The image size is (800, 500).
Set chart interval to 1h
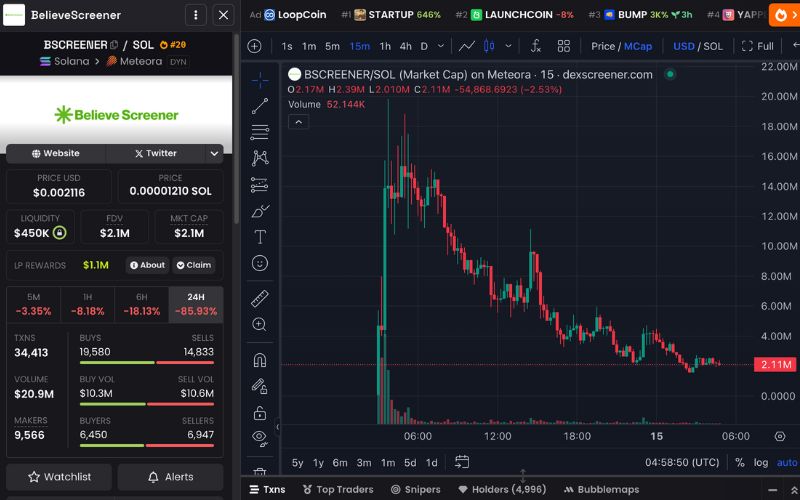[x=385, y=46]
